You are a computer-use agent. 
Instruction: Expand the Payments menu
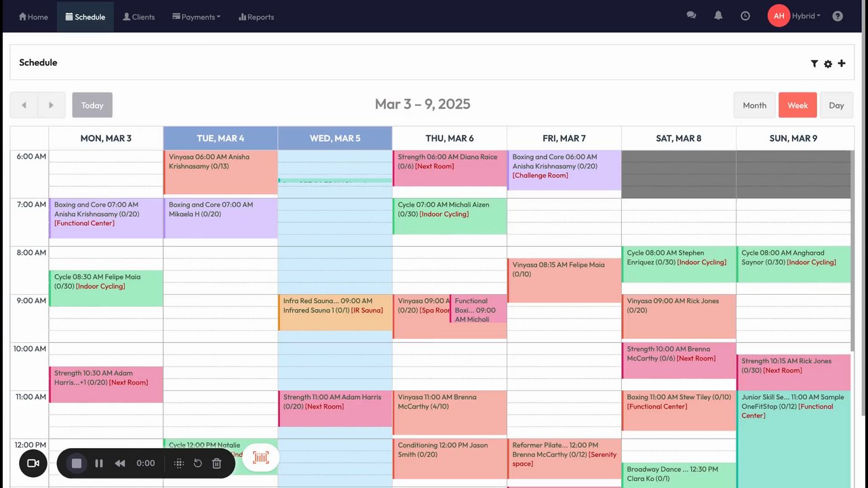tap(197, 17)
